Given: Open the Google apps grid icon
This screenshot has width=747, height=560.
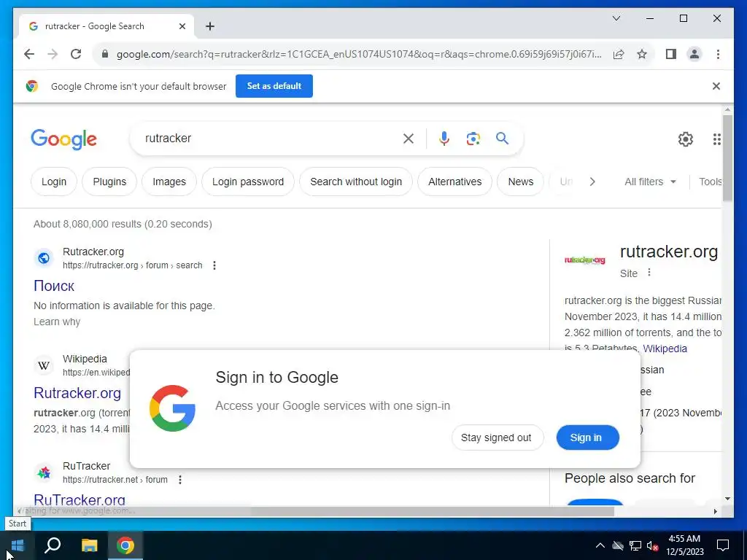Looking at the screenshot, I should coord(716,139).
